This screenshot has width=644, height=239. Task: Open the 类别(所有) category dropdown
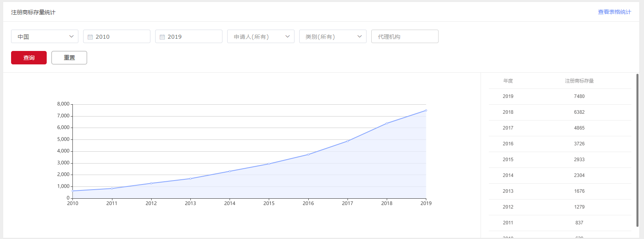[x=332, y=36]
